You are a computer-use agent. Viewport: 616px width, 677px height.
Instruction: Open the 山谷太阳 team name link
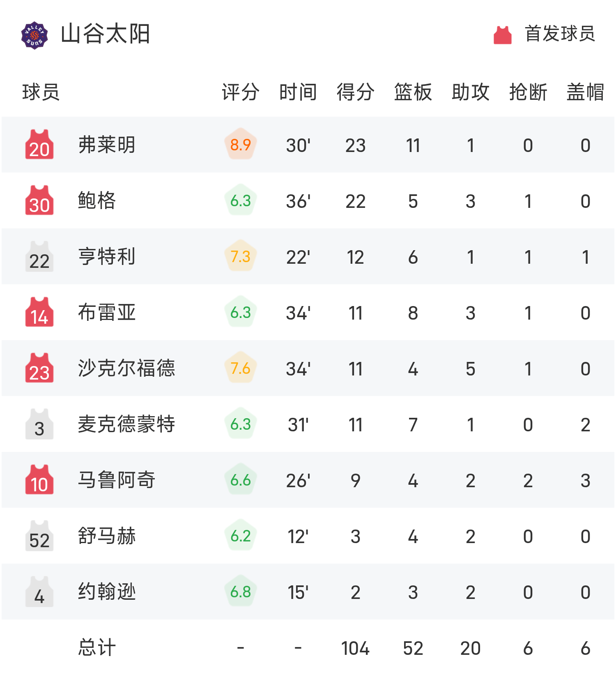(x=106, y=34)
